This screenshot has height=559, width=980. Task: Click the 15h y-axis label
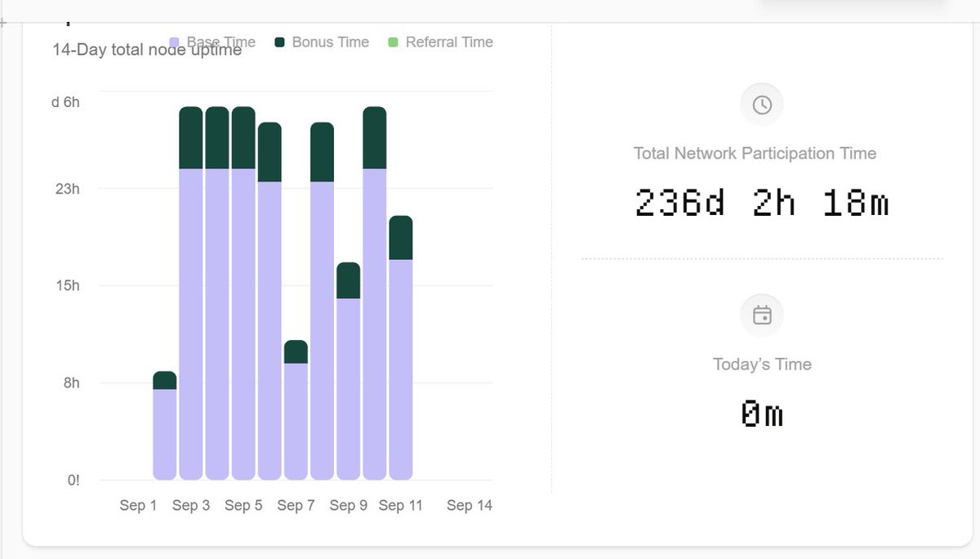[x=69, y=285]
